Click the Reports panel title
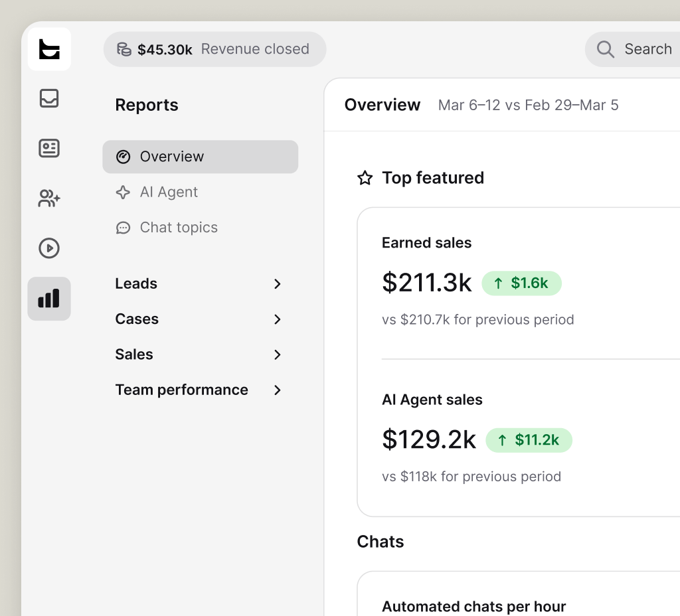 147,106
